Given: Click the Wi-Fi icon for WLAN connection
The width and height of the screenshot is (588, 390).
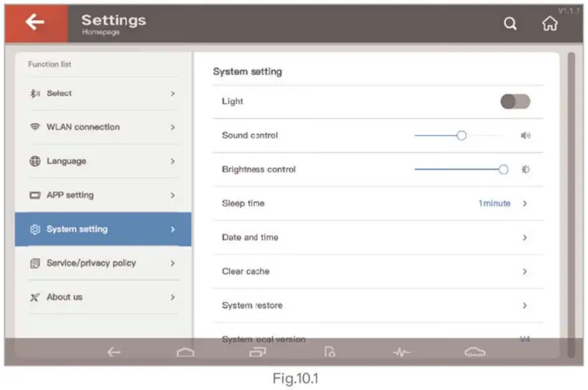Looking at the screenshot, I should (35, 127).
